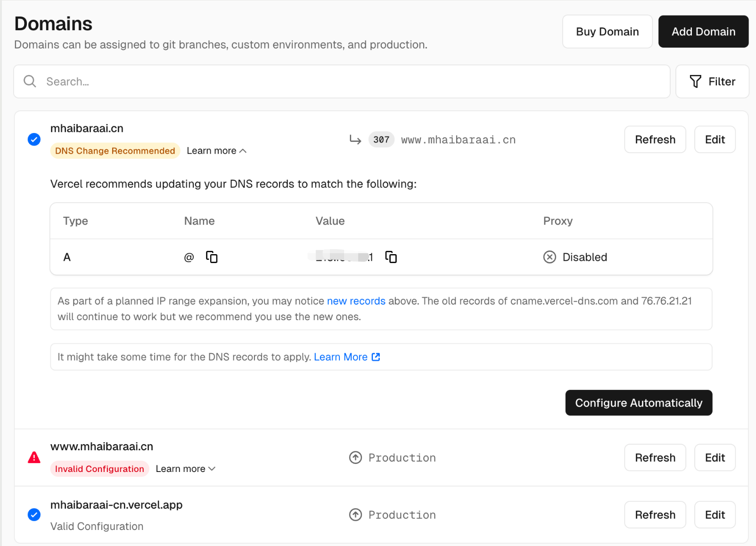
Task: Open the new records link
Action: [x=356, y=301]
